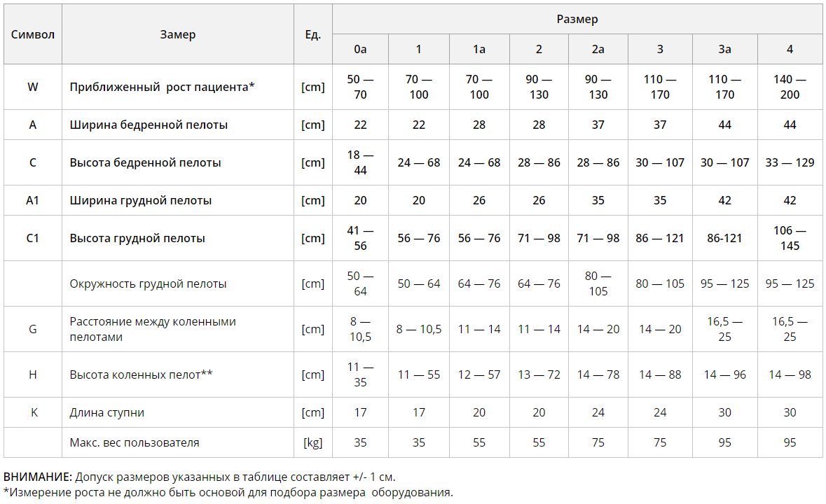
Task: Select size column header "0a"
Action: point(360,49)
